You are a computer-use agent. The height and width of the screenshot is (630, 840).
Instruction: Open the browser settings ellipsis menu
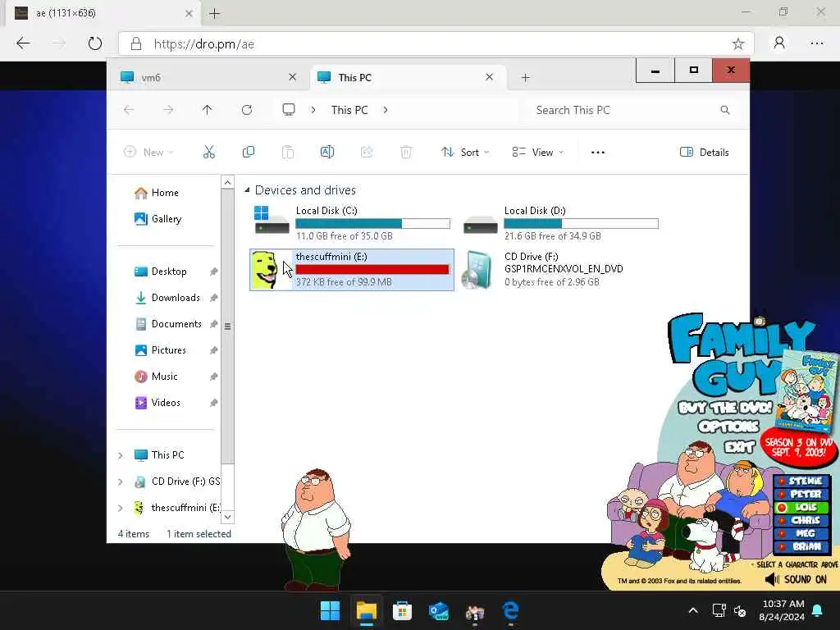tap(817, 43)
